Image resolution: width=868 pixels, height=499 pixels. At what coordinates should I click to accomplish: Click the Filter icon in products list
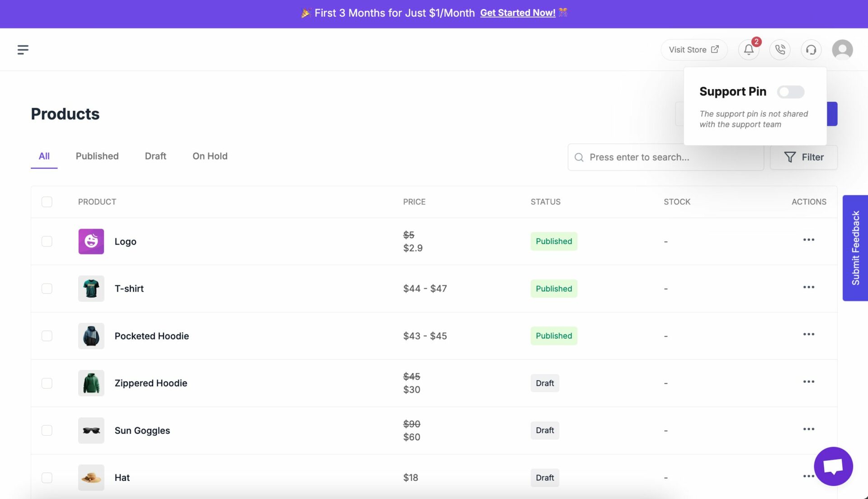click(790, 157)
